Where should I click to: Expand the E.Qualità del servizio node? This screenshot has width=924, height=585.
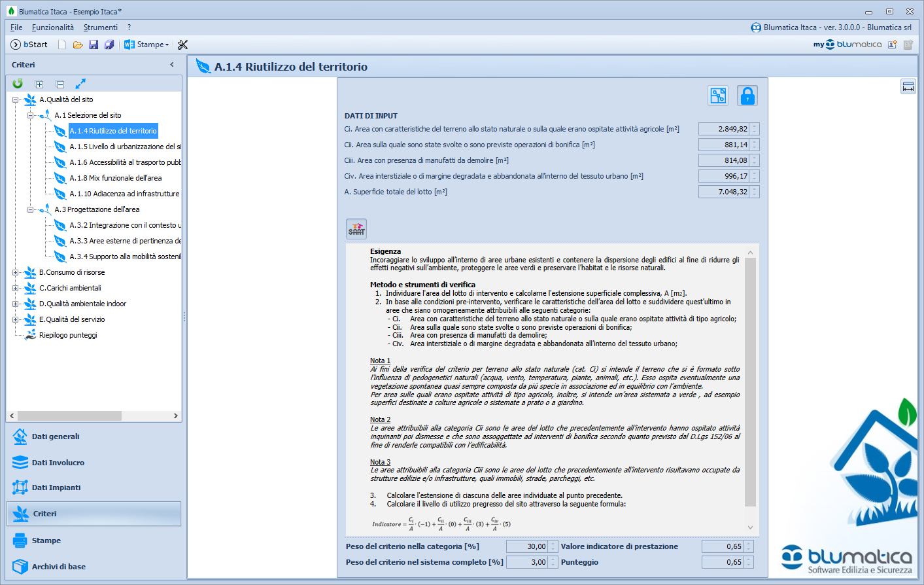16,320
